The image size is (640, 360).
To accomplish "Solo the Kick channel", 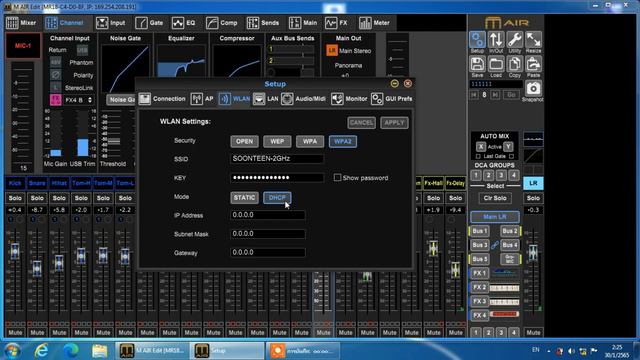I will point(15,198).
